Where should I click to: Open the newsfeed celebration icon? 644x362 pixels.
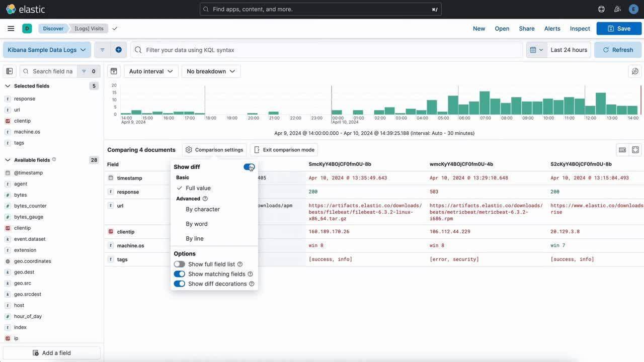(617, 9)
